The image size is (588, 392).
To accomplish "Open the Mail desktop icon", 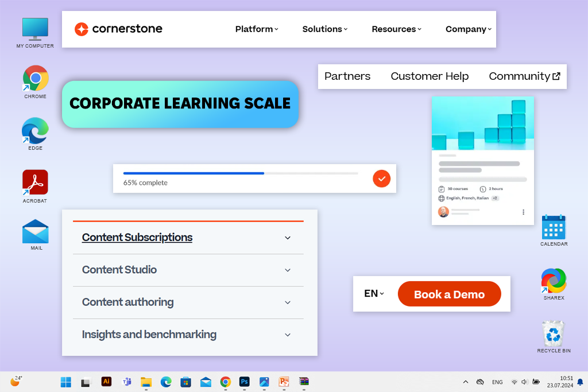I will (36, 235).
